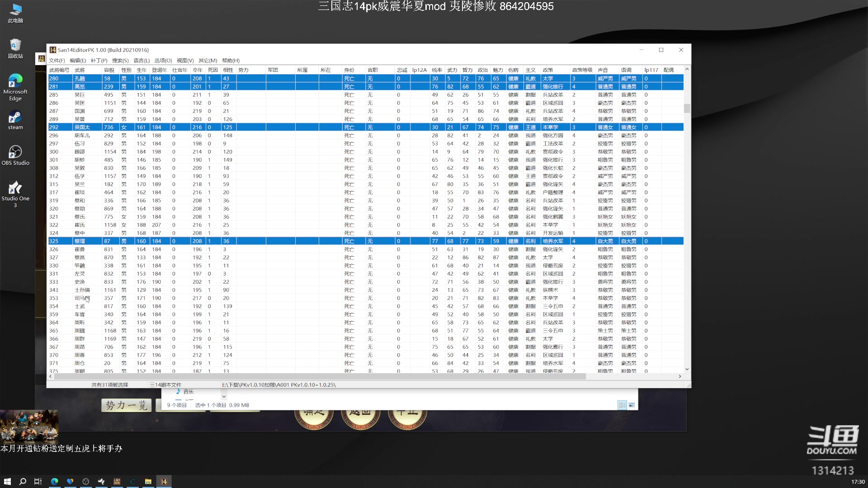Open the 选项(O) menu

[x=163, y=61]
